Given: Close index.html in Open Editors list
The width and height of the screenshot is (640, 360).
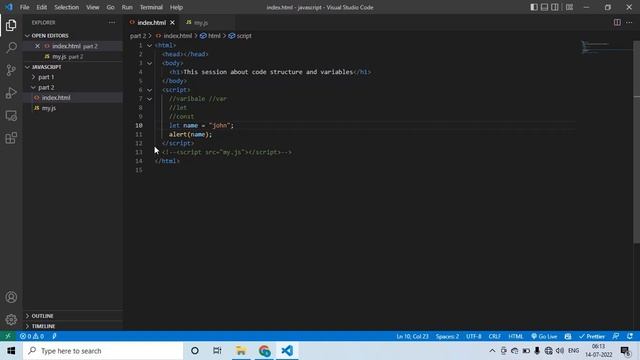Looking at the screenshot, I should [x=38, y=46].
